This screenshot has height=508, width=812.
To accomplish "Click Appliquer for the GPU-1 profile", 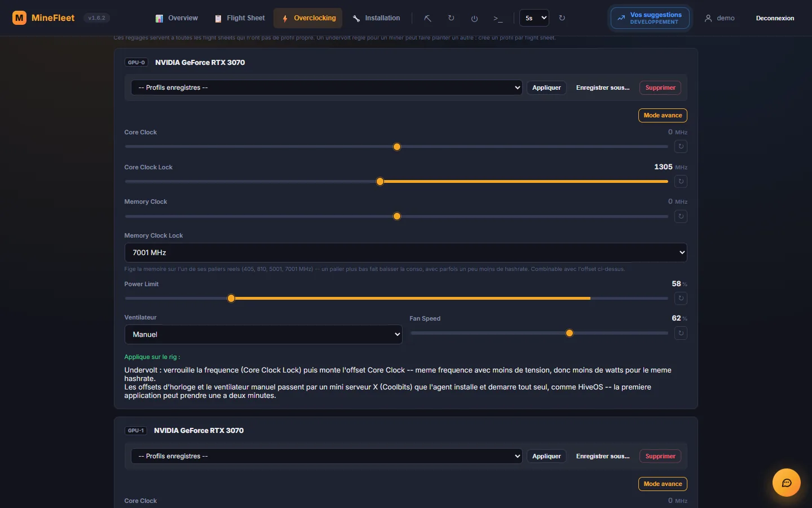I will pyautogui.click(x=546, y=456).
